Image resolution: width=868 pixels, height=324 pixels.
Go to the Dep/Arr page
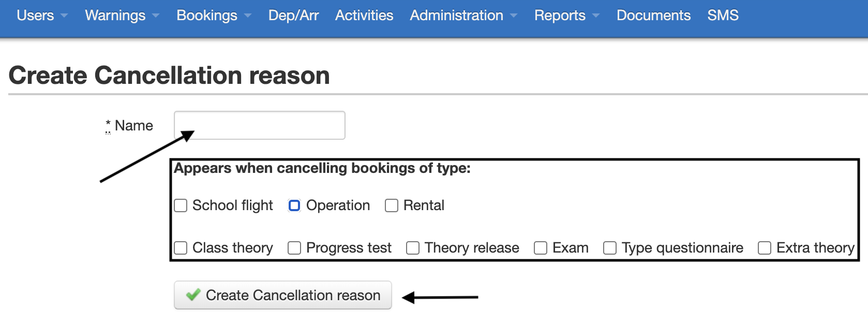[293, 16]
